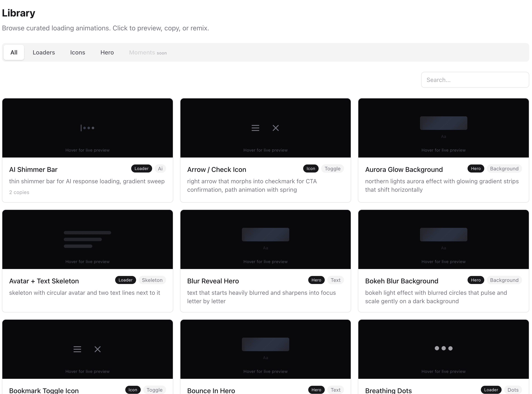532x394 pixels.
Task: Click the Bookmark Toggle Icon title
Action: coord(44,391)
